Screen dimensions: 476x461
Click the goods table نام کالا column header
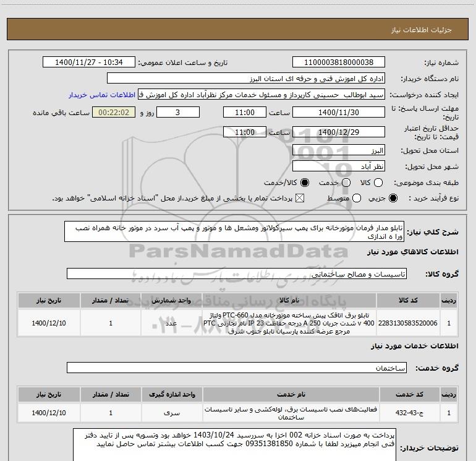[x=289, y=300]
